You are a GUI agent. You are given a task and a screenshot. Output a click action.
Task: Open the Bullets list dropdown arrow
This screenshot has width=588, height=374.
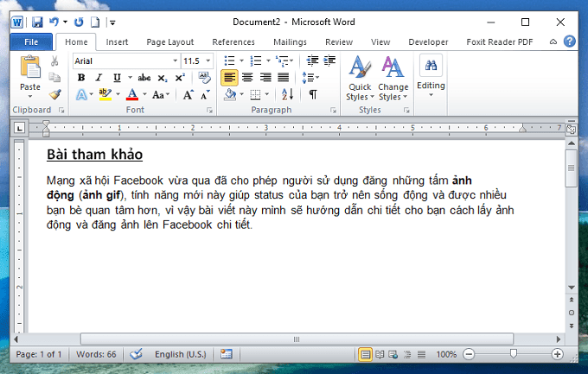[241, 60]
